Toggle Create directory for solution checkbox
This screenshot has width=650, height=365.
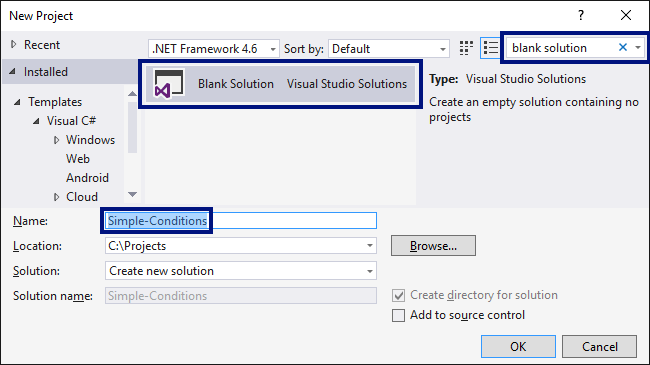398,295
